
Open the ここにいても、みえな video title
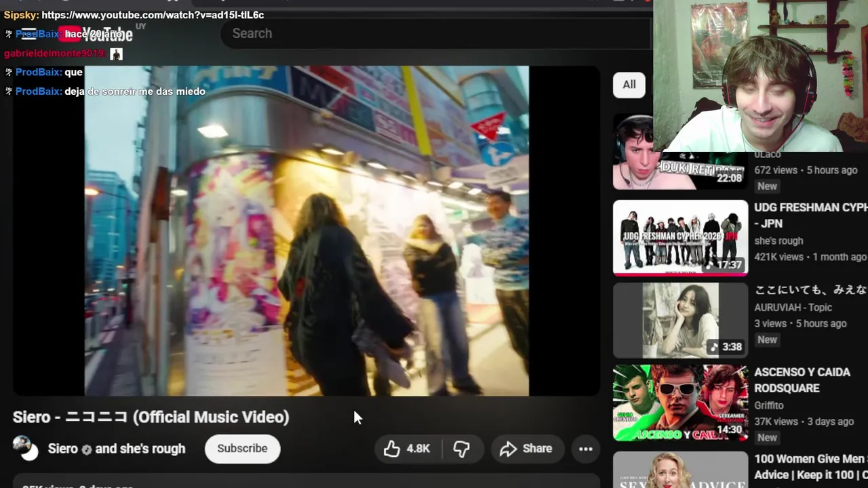(810, 289)
